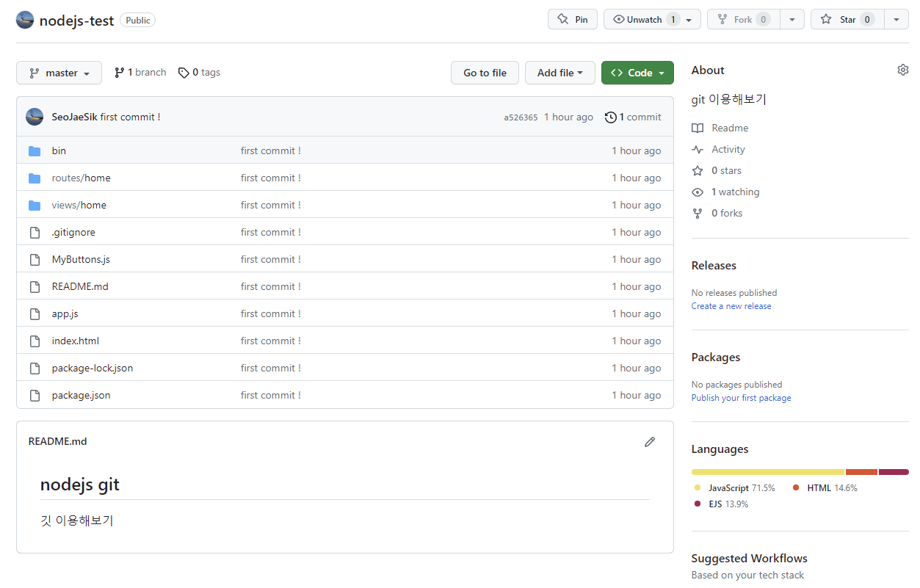Click the routes/home folder icon

click(x=35, y=178)
